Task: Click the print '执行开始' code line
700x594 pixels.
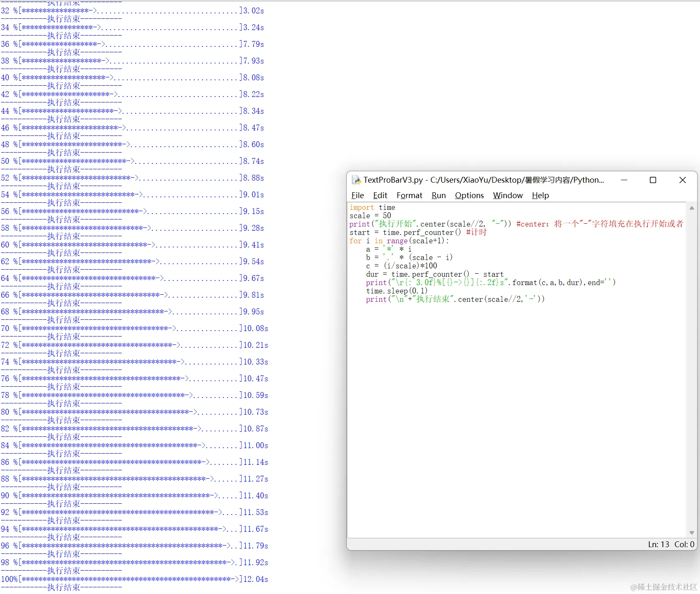Action: [x=516, y=224]
